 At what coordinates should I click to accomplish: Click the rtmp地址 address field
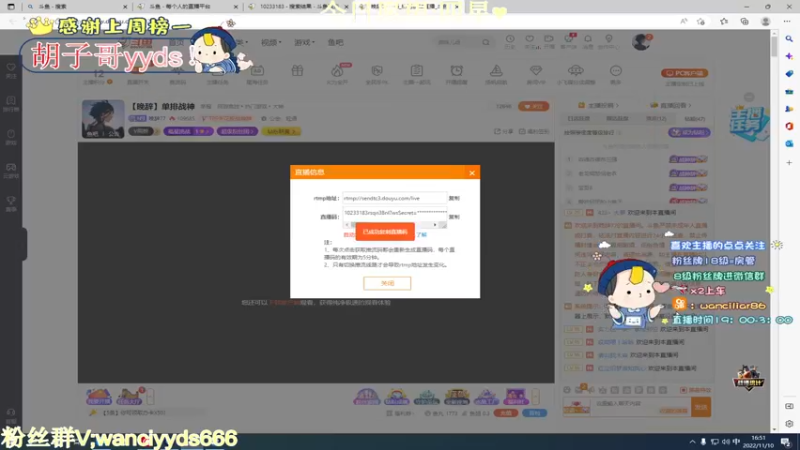pos(394,198)
